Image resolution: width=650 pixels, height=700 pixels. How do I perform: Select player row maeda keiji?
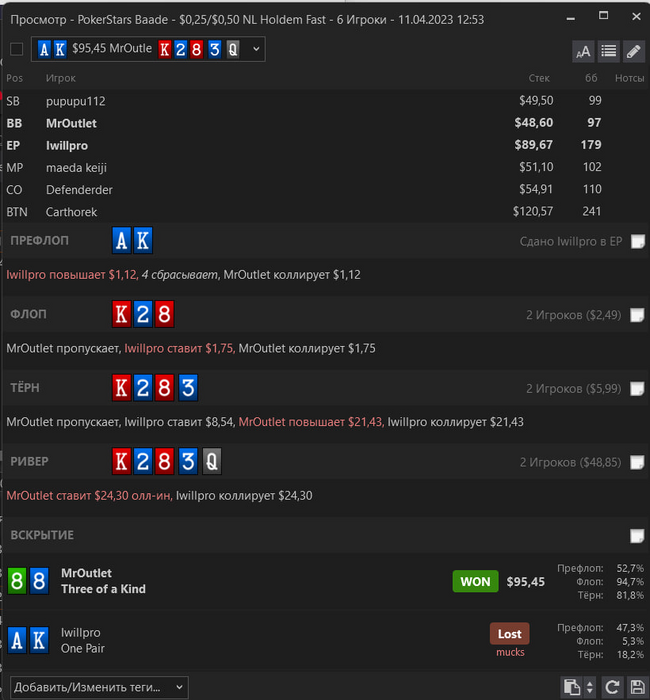coord(325,167)
